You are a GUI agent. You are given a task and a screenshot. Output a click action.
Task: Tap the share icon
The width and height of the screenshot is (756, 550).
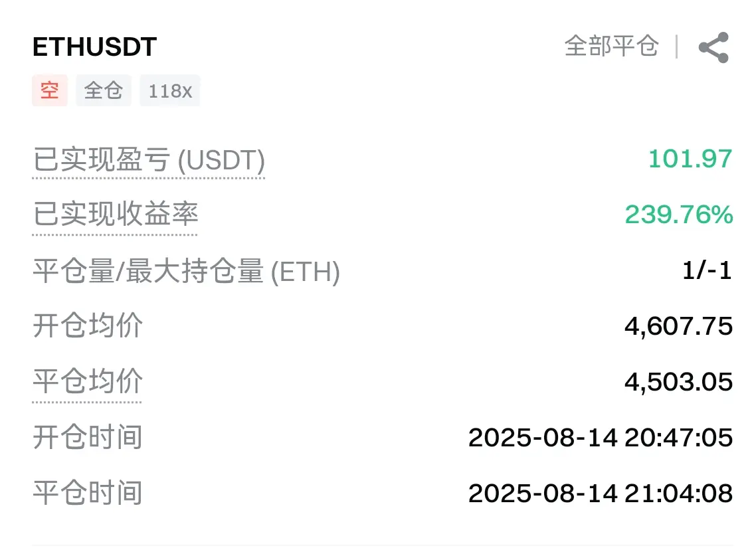pos(714,47)
